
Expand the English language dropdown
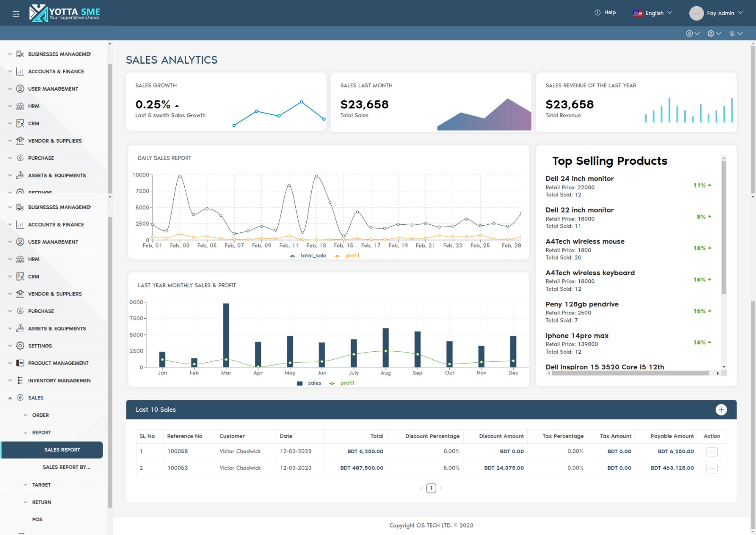(653, 13)
